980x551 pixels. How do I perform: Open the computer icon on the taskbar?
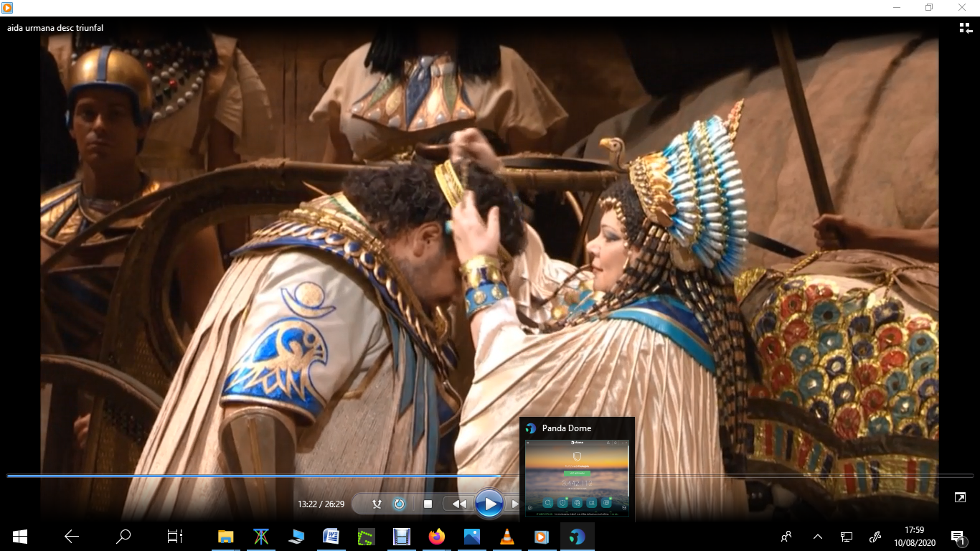coord(296,536)
